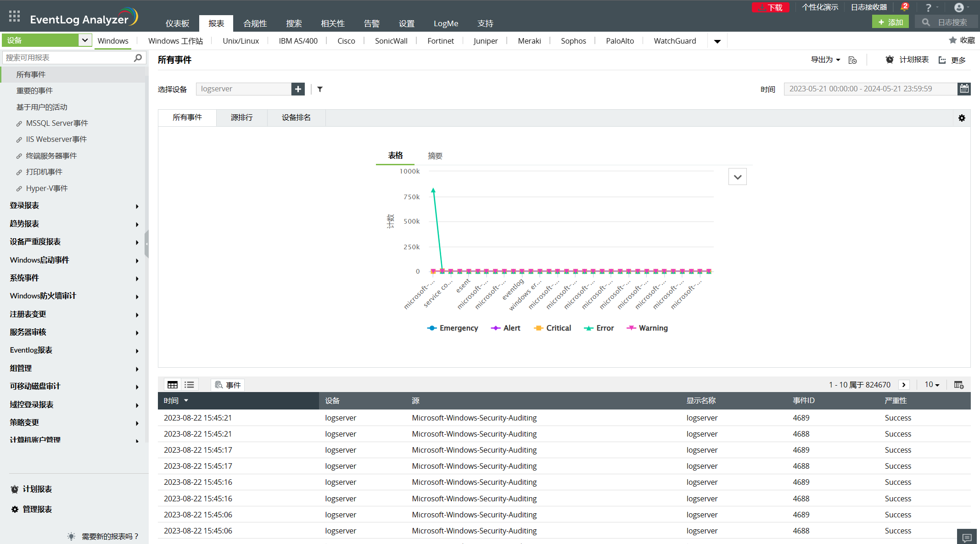980x544 pixels.
Task: Open chart settings gear icon
Action: [x=962, y=118]
